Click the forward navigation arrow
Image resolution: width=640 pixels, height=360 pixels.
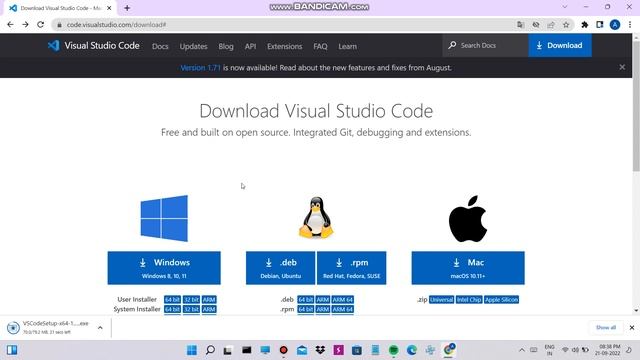[25, 24]
